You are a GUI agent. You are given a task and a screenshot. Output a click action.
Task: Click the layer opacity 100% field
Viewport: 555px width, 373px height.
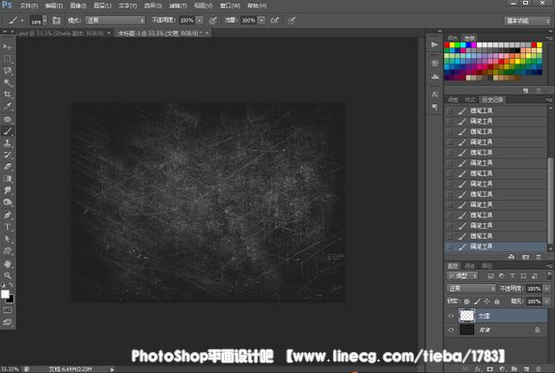tap(534, 289)
